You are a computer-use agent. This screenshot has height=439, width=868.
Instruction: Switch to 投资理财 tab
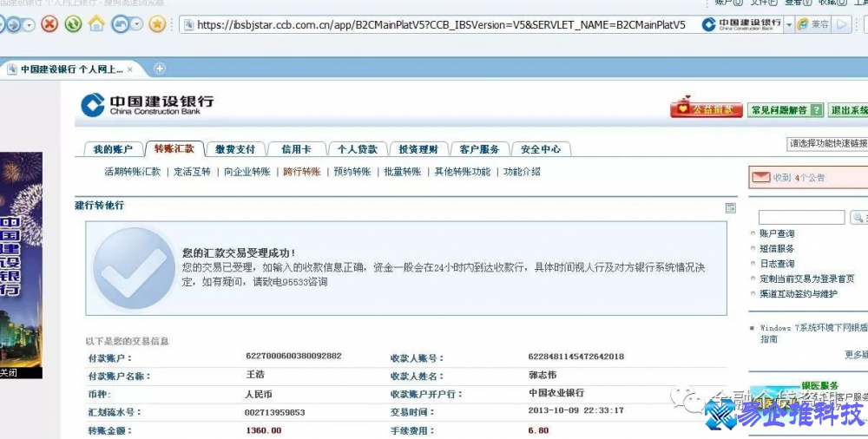[418, 149]
